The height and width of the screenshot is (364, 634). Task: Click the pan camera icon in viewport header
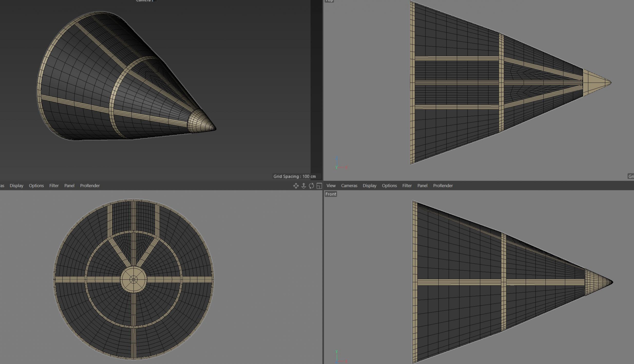[x=296, y=186]
